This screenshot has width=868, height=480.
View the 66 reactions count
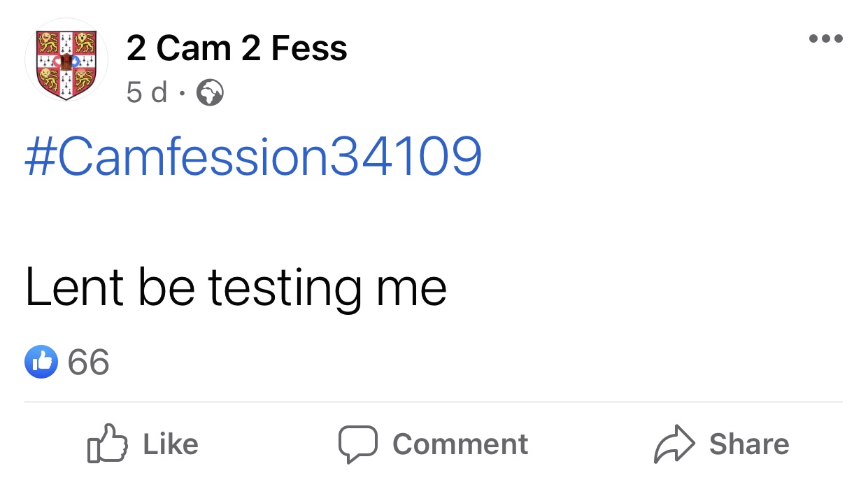(x=89, y=362)
